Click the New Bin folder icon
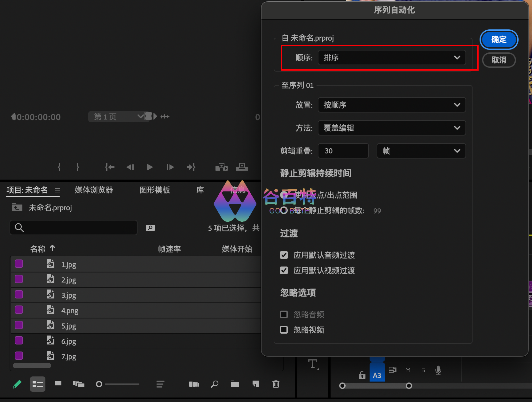This screenshot has height=402, width=532. (235, 384)
